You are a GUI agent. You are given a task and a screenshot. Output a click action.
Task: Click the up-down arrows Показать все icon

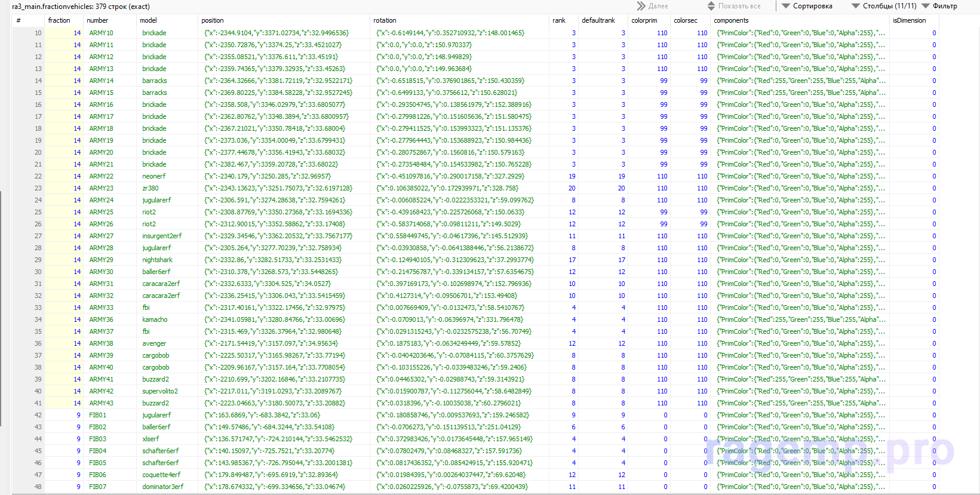click(711, 6)
